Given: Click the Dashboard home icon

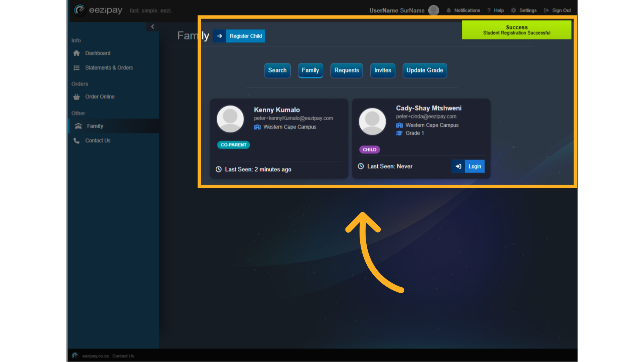Looking at the screenshot, I should click(76, 53).
